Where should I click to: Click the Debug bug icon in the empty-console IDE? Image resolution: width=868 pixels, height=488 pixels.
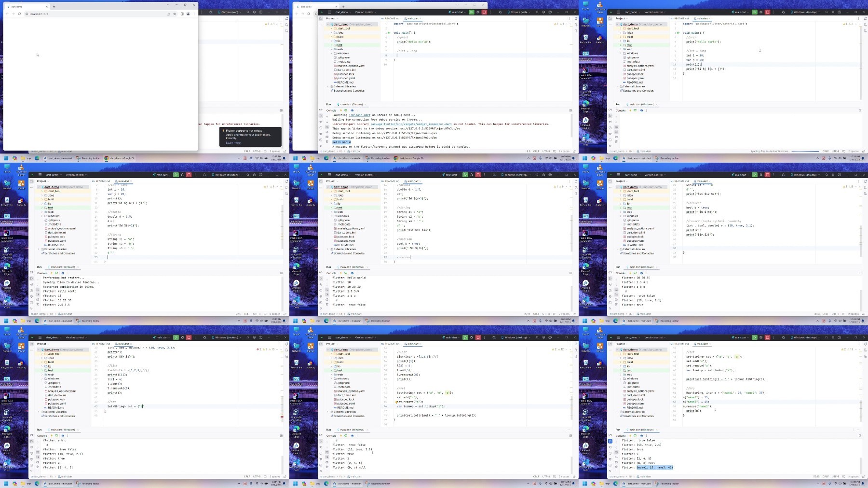[x=761, y=12]
